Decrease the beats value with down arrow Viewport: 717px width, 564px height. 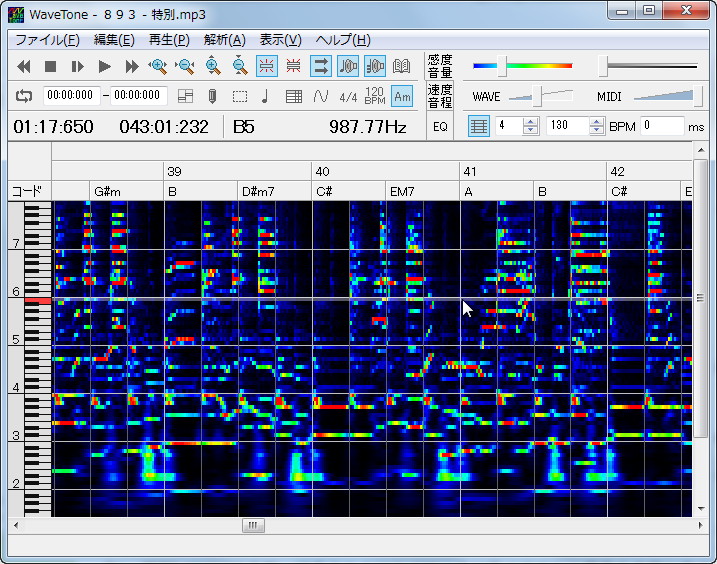click(530, 131)
